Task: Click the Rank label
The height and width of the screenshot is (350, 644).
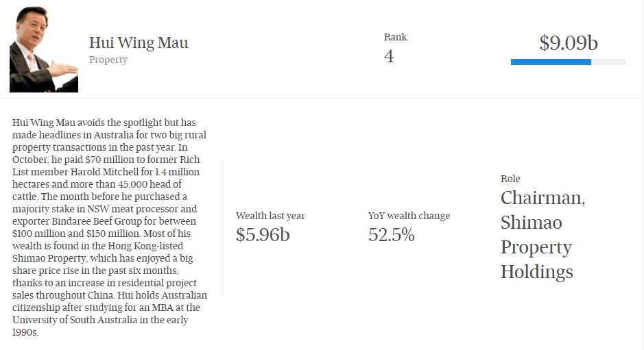Action: (395, 37)
